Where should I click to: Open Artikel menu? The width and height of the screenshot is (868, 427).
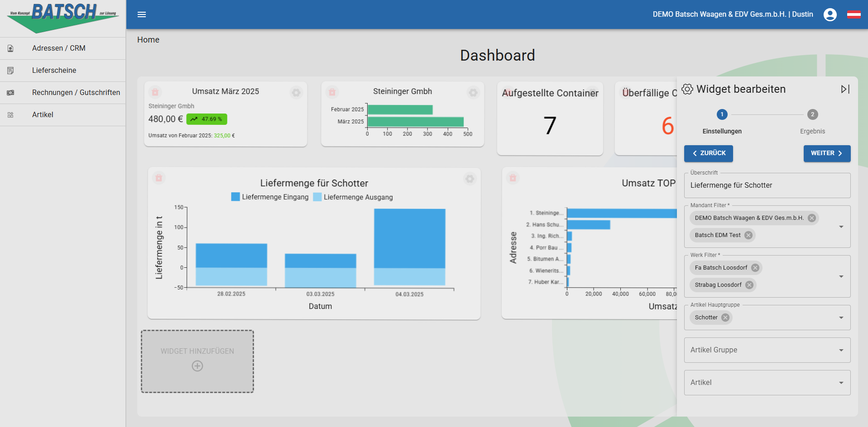62,115
